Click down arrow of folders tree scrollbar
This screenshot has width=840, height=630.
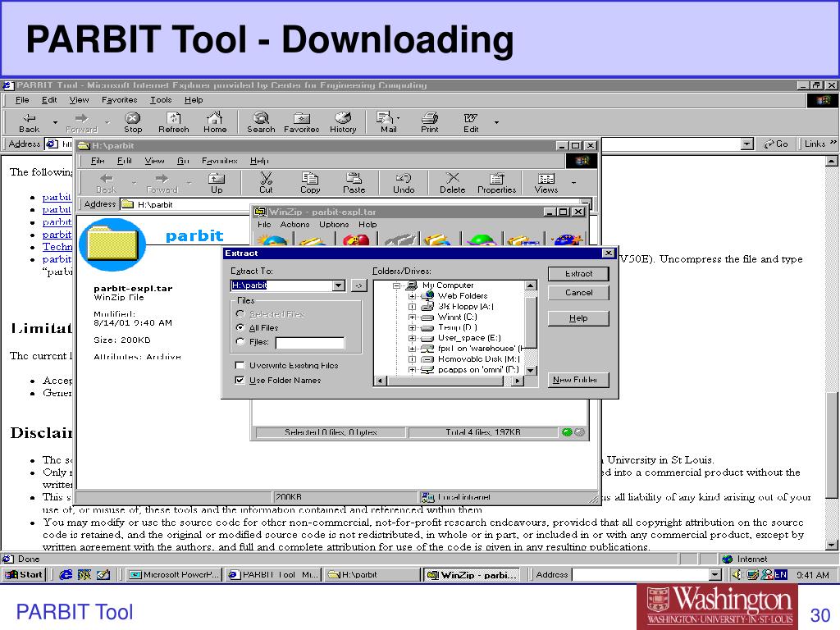point(531,370)
